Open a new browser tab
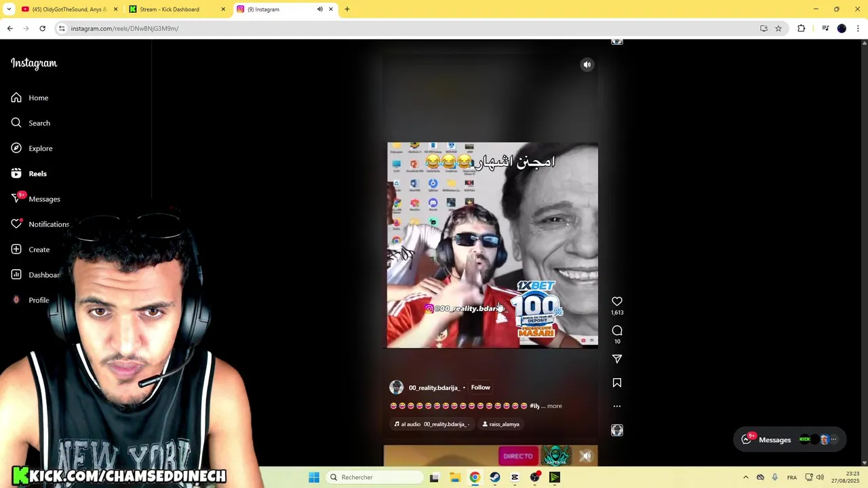This screenshot has width=868, height=488. pos(347,9)
